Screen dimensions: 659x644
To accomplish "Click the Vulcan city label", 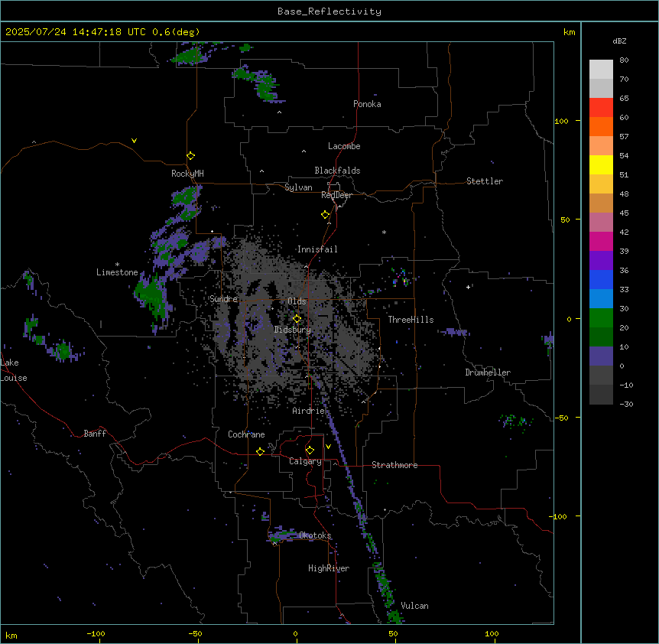I will pyautogui.click(x=414, y=606).
